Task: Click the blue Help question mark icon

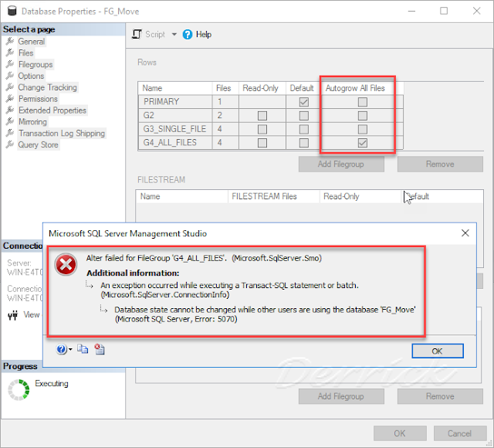Action: pyautogui.click(x=187, y=34)
